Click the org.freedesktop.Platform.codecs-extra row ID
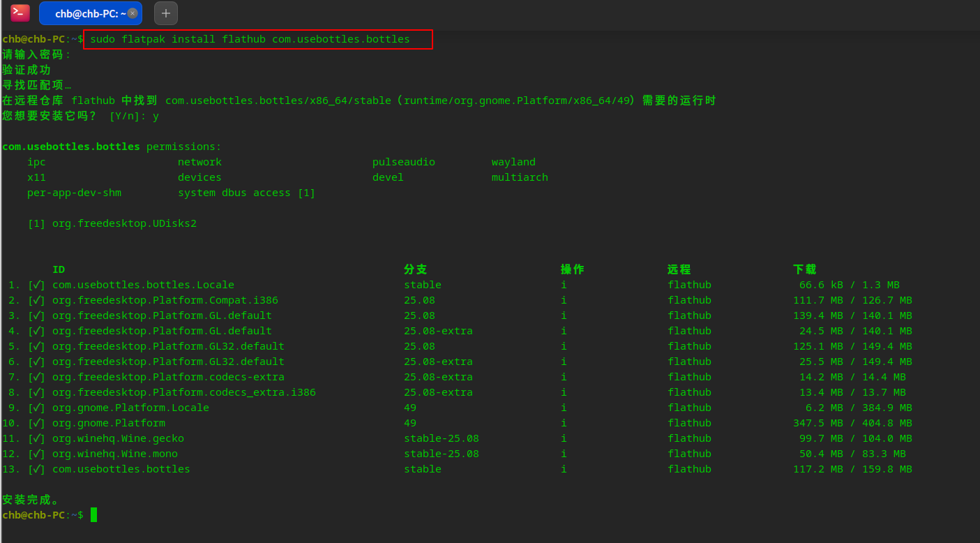980x543 pixels. [x=168, y=377]
